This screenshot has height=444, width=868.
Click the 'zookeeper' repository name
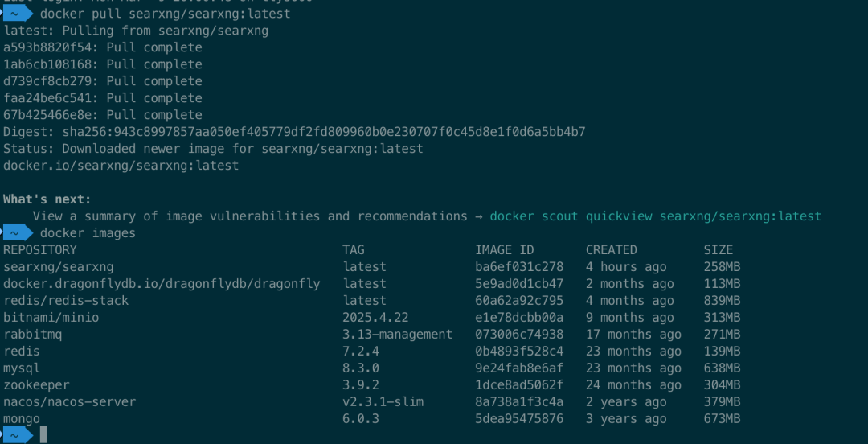(x=36, y=385)
